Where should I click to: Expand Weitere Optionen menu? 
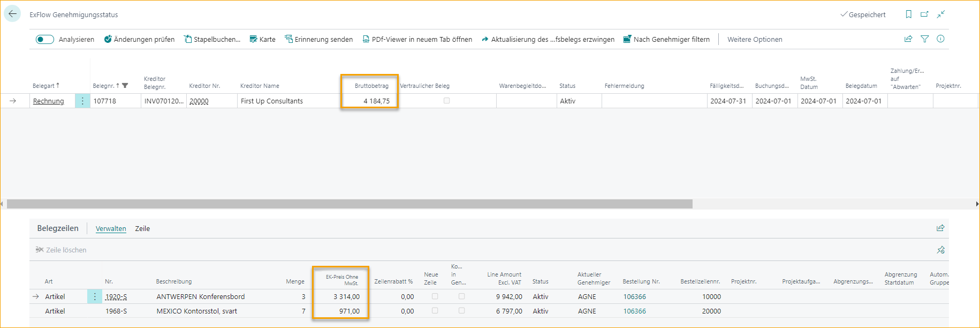(755, 39)
